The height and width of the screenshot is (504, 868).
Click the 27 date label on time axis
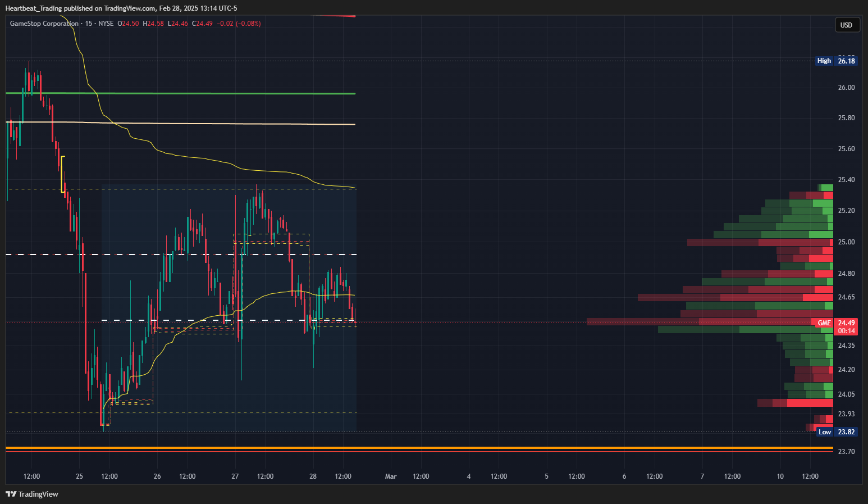235,476
